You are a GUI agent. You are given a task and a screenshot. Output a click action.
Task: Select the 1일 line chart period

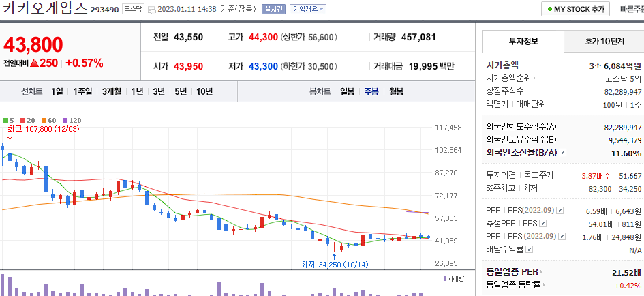(x=57, y=91)
